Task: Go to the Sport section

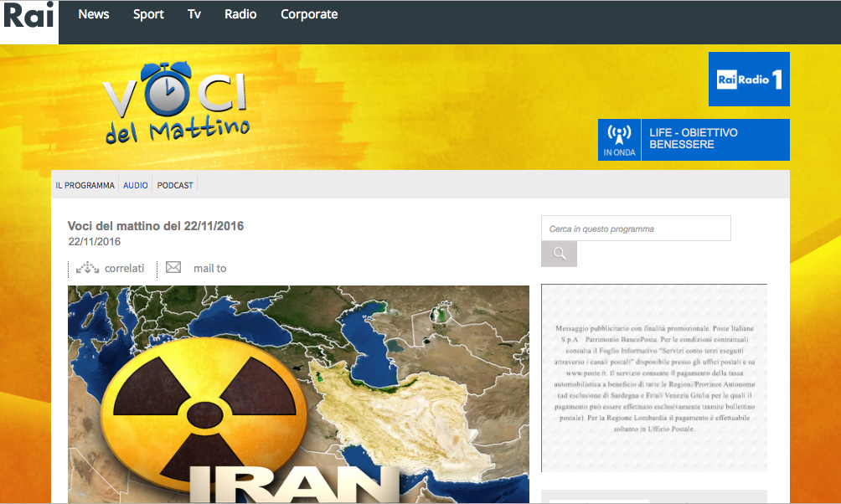Action: click(x=148, y=14)
